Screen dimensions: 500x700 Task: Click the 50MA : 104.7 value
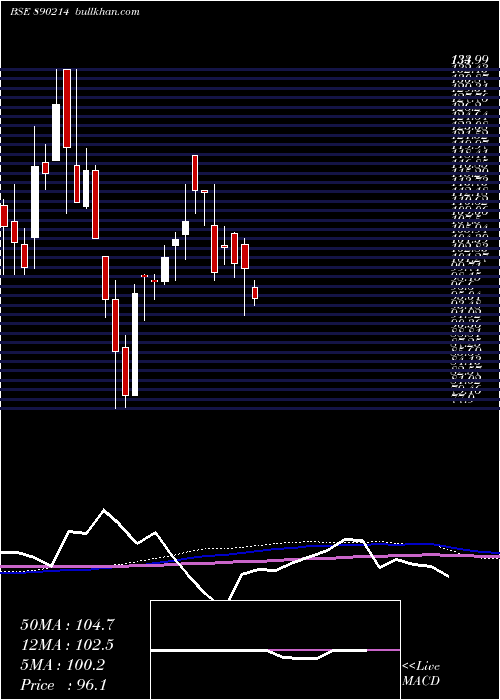click(x=67, y=625)
